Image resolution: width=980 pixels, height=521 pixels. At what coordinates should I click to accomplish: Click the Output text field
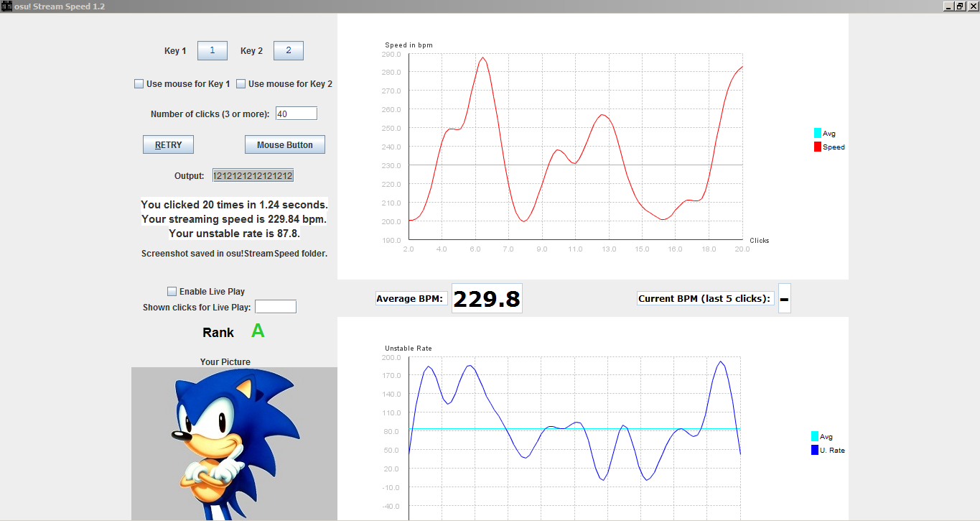[x=253, y=175]
